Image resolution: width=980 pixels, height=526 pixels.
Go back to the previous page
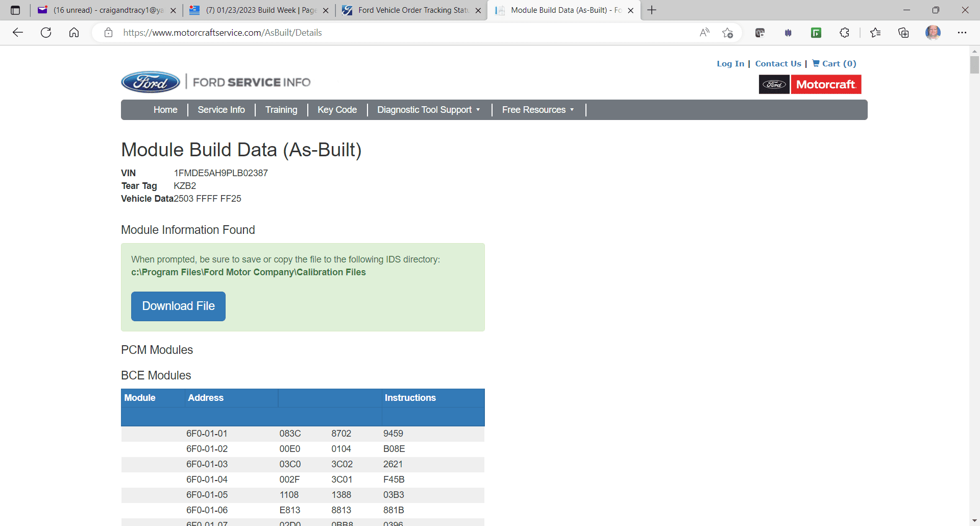18,33
